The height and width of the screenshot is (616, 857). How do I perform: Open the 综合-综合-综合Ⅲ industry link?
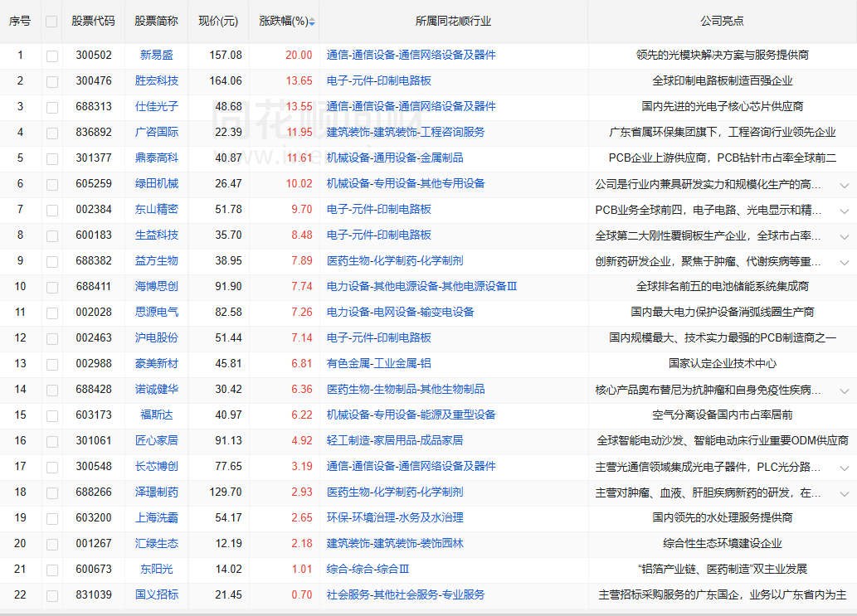tap(368, 569)
